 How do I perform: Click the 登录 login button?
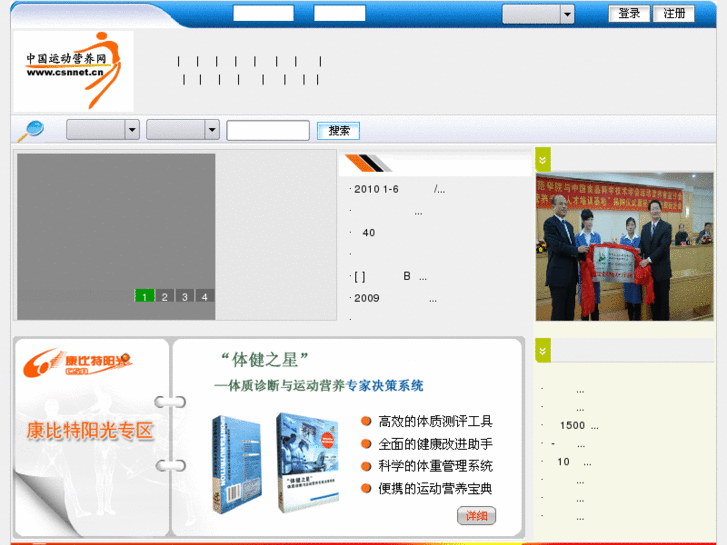[629, 13]
